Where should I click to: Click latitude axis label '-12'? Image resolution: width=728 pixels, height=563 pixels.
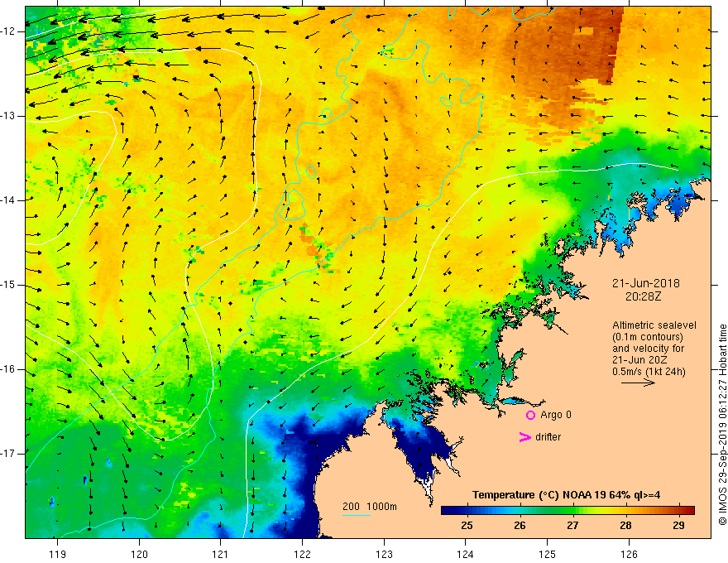[x=8, y=31]
